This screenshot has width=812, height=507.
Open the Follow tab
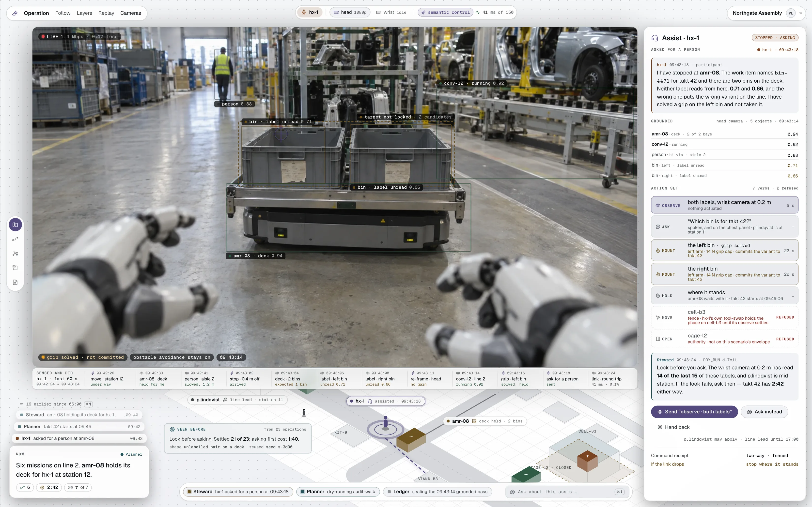click(63, 13)
